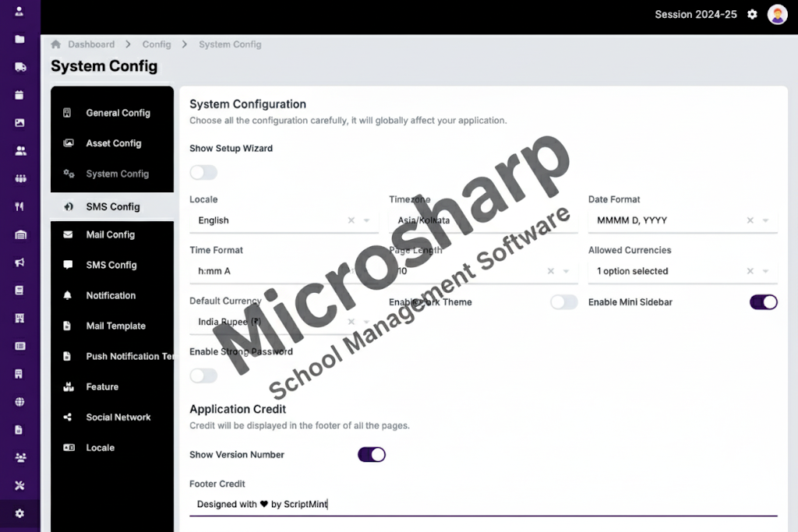Open the globe icon in sidebar
This screenshot has height=532, width=798.
(x=19, y=402)
